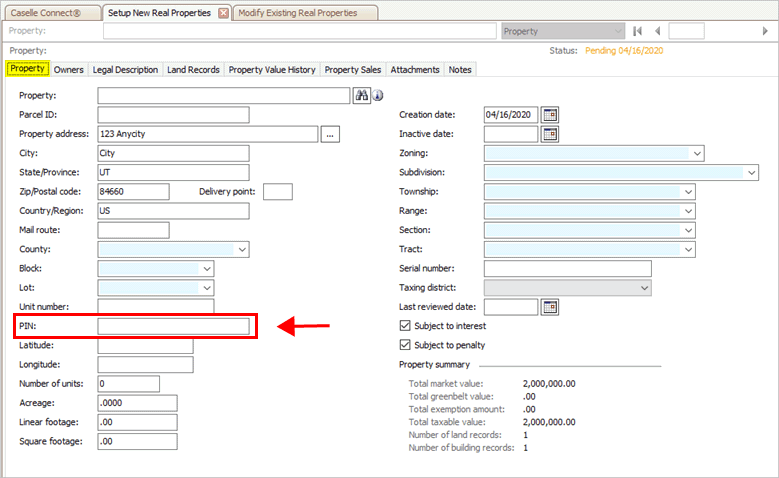Go to previous record navigation arrow

click(658, 31)
